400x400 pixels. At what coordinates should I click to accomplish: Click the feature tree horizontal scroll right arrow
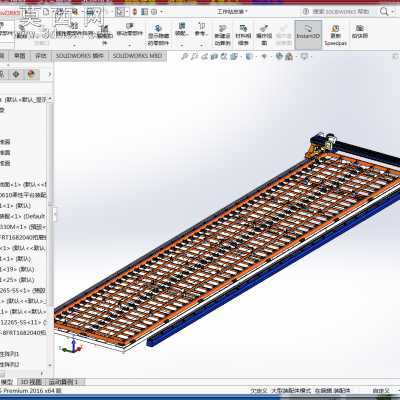(42, 374)
